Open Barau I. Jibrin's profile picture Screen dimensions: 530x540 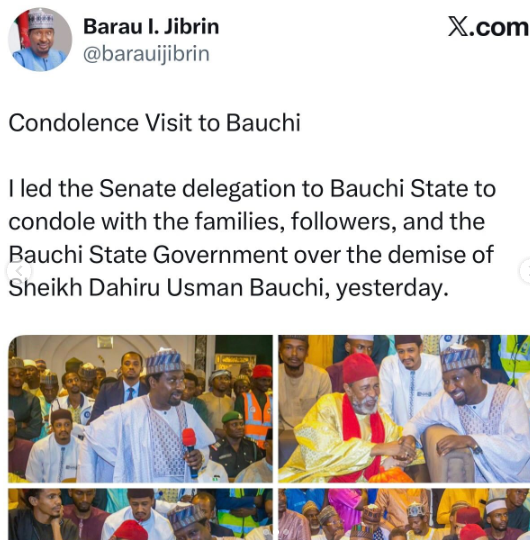click(x=40, y=39)
